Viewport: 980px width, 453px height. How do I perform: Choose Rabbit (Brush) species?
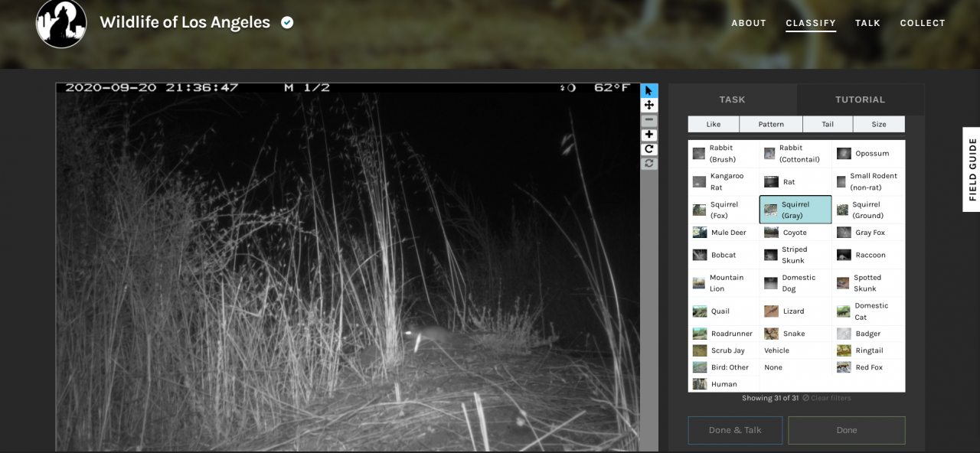[x=724, y=154]
